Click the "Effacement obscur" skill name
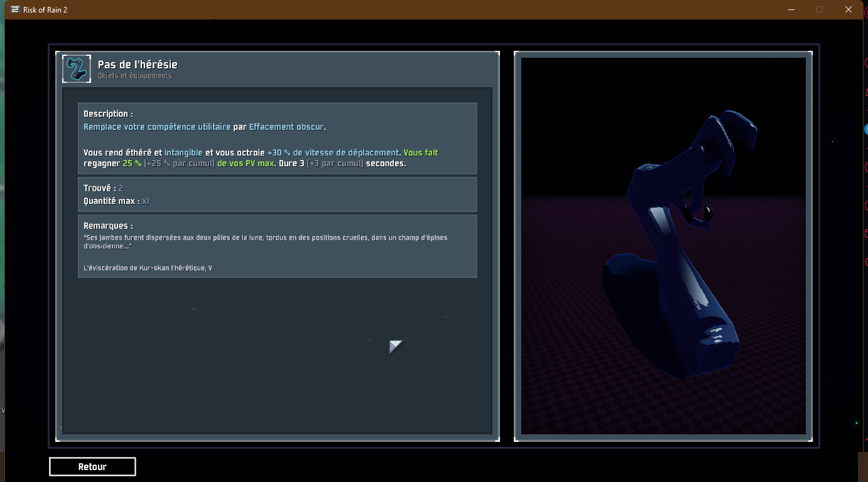 click(x=286, y=127)
